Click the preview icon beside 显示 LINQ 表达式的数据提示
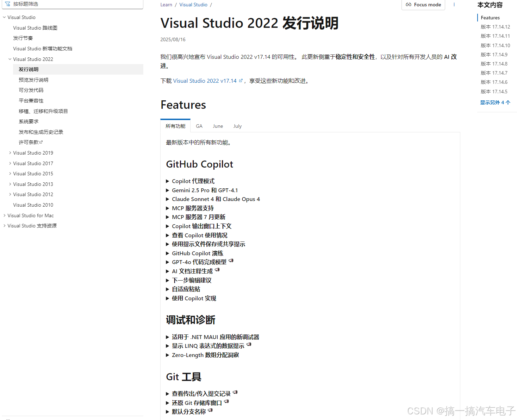Image resolution: width=517 pixels, height=420 pixels. click(x=249, y=345)
